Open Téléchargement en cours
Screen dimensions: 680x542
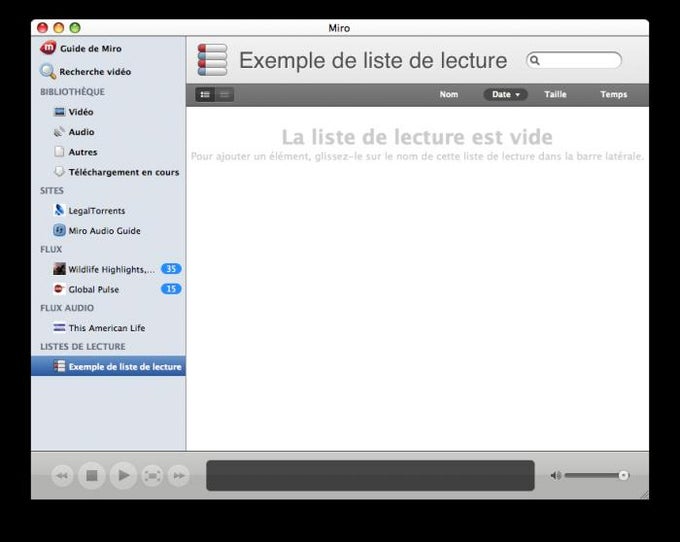pyautogui.click(x=108, y=172)
